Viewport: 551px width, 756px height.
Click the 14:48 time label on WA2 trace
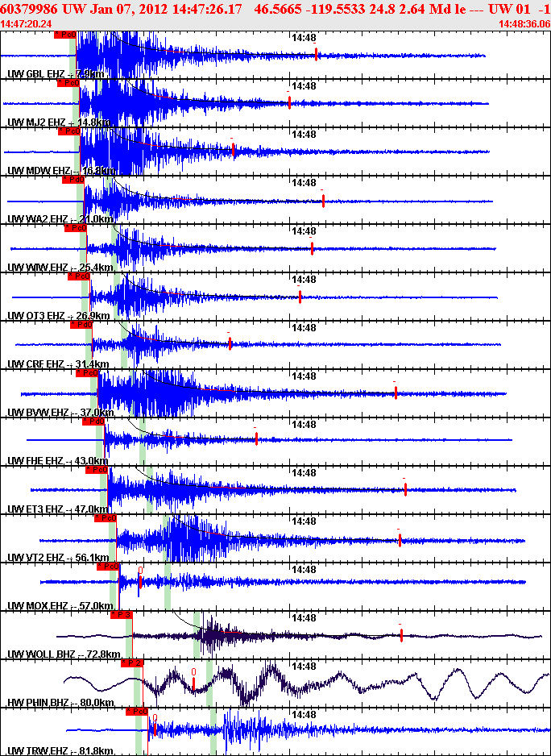304,183
